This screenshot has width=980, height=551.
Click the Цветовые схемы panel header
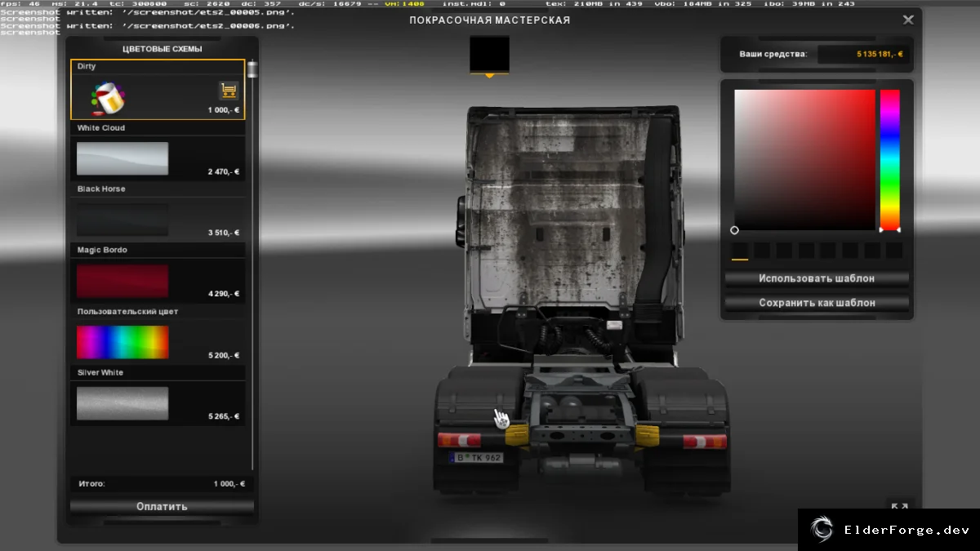click(163, 49)
